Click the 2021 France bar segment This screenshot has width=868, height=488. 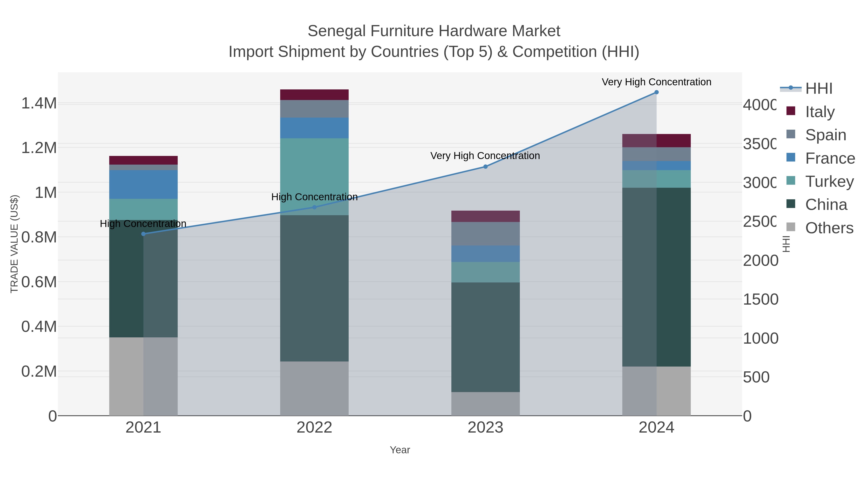(x=143, y=184)
